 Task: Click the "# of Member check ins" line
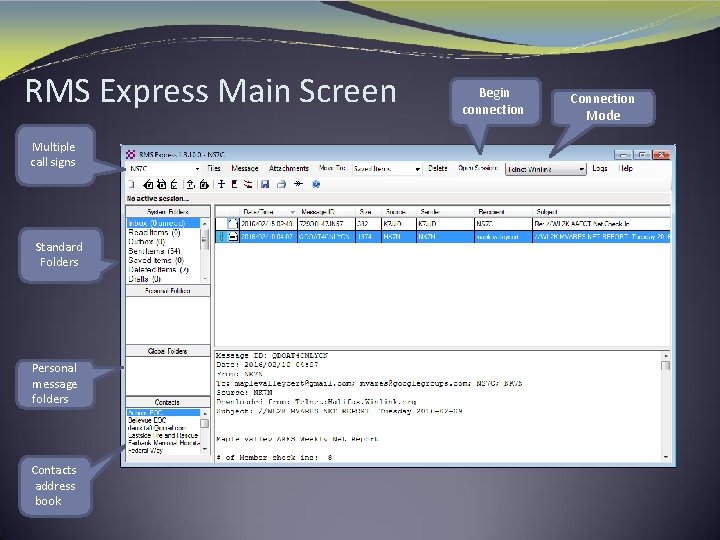[274, 457]
